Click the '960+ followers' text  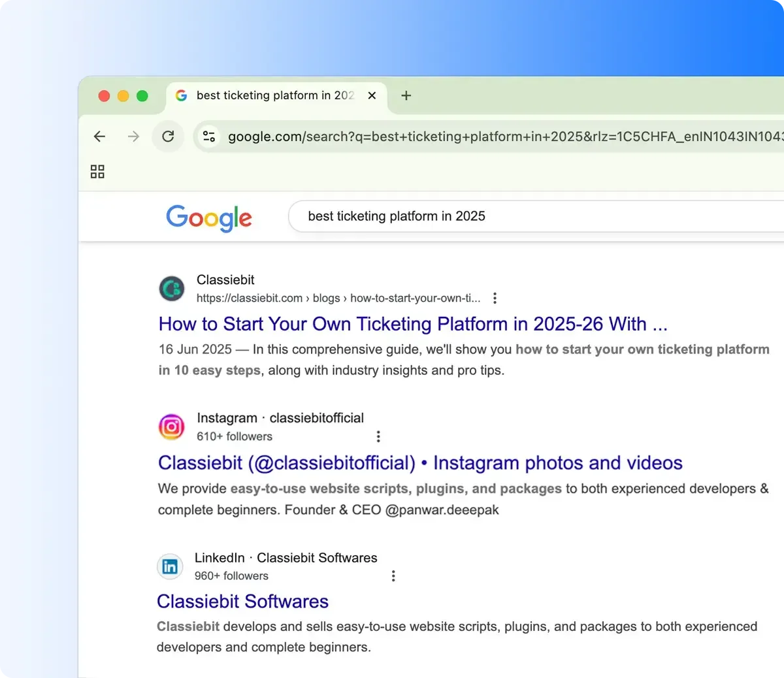[231, 576]
